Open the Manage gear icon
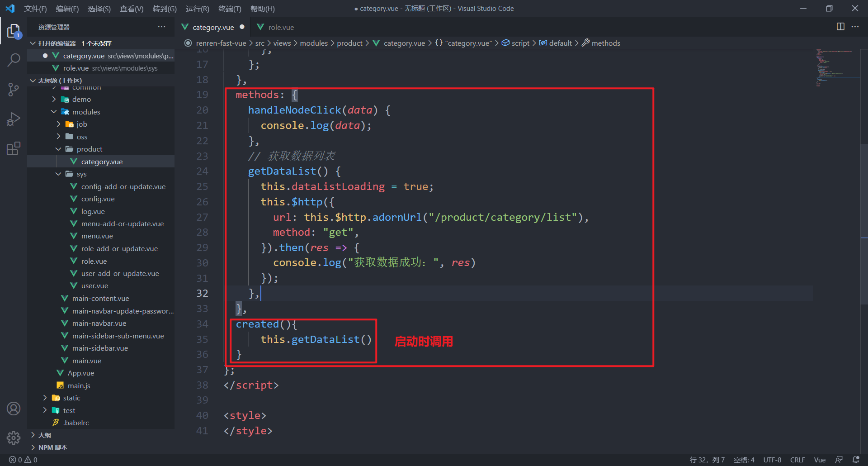The height and width of the screenshot is (466, 868). (x=14, y=437)
